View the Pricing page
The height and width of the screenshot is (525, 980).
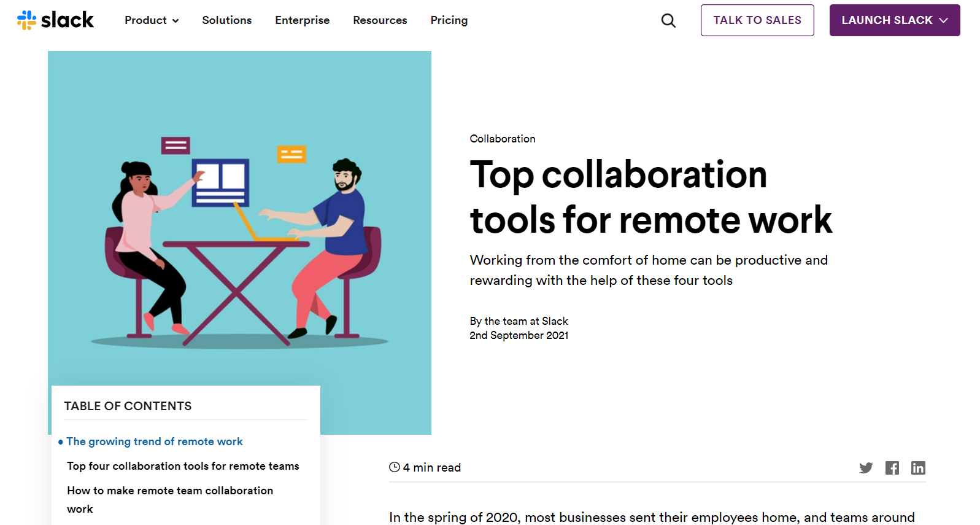click(x=449, y=20)
